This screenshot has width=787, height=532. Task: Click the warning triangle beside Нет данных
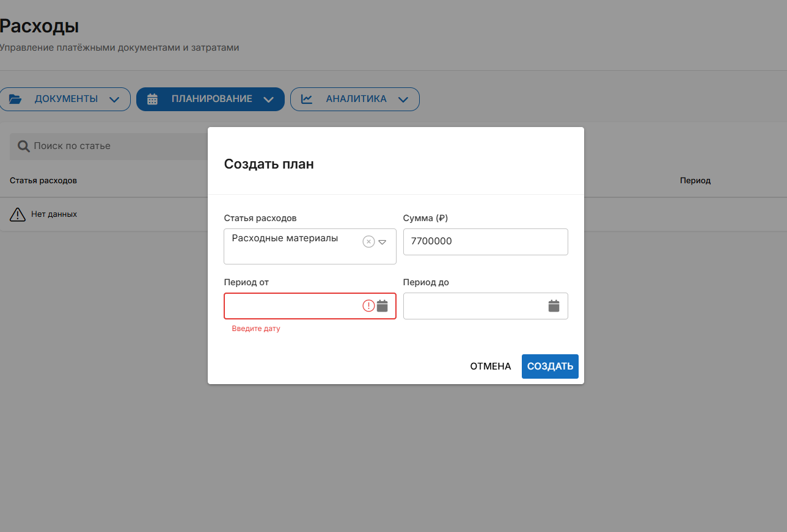click(18, 214)
